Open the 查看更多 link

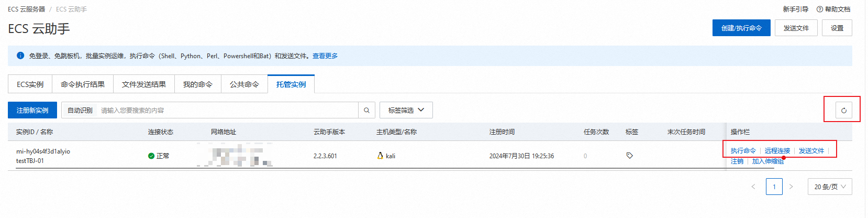325,56
